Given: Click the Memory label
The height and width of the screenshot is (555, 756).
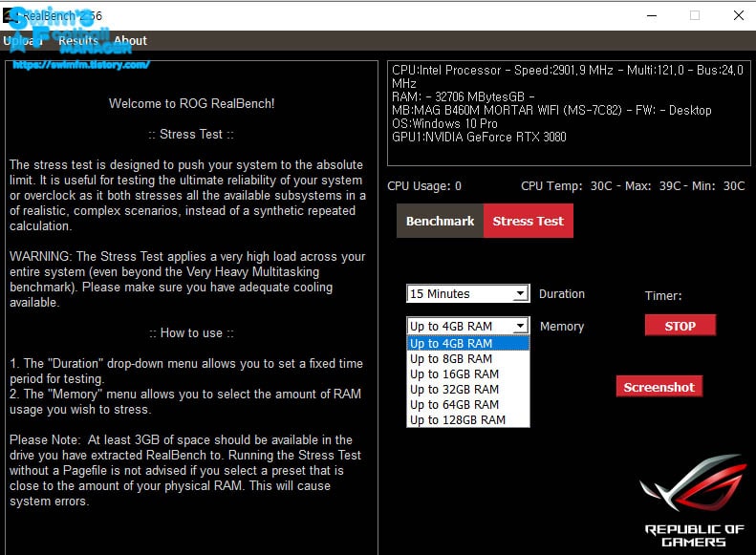Looking at the screenshot, I should [562, 327].
